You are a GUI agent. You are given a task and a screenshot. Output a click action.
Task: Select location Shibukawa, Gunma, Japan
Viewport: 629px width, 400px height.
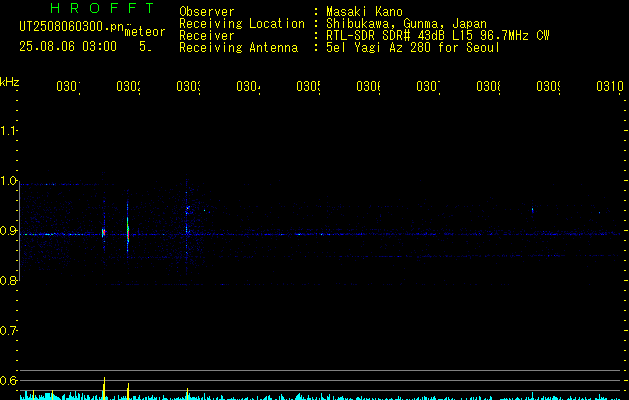point(406,24)
